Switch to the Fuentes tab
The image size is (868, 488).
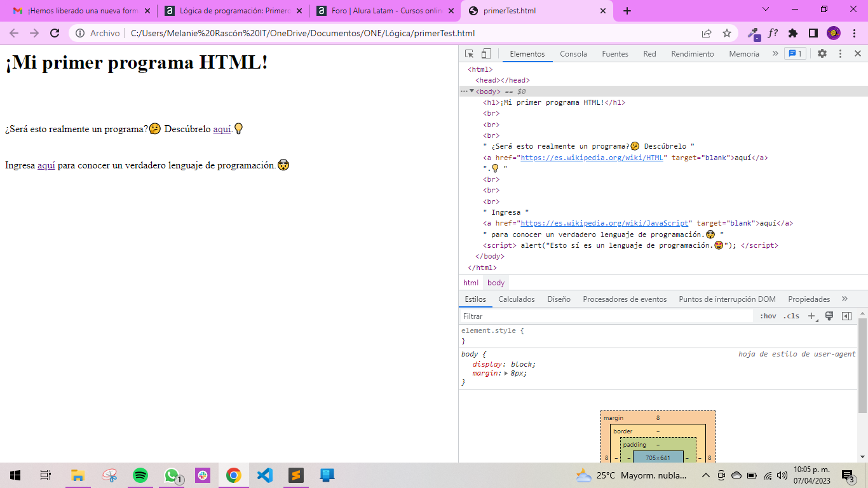click(615, 54)
